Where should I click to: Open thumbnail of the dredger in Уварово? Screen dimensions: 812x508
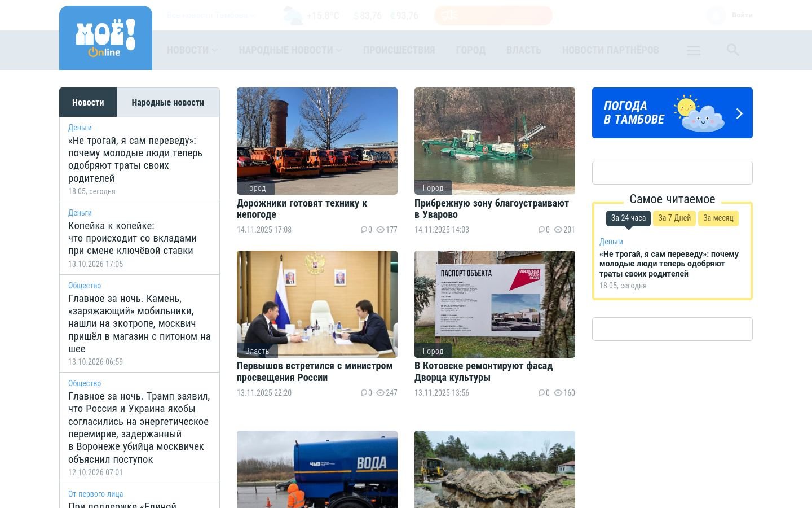point(495,141)
